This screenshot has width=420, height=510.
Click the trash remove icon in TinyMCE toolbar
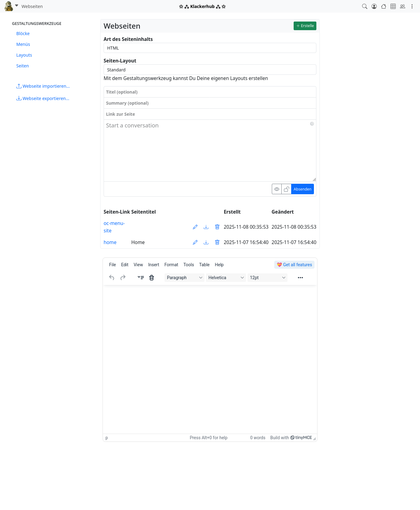point(152,278)
